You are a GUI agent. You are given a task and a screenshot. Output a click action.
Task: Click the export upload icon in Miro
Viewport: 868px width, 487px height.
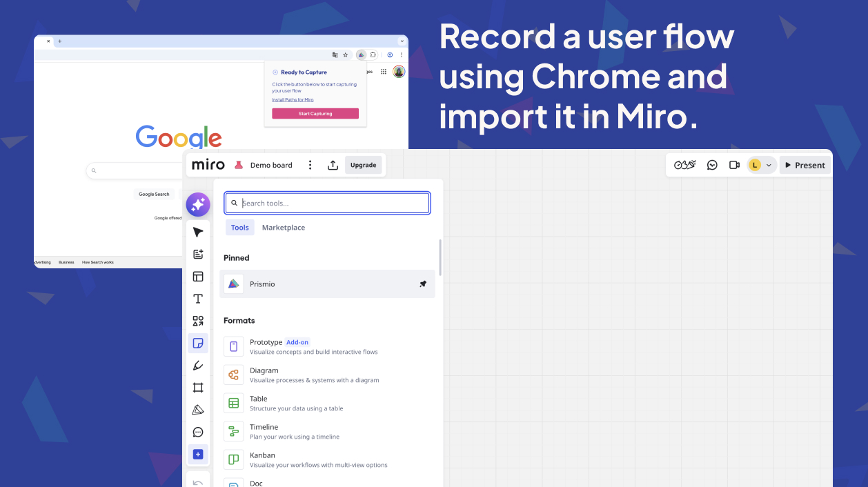(333, 165)
